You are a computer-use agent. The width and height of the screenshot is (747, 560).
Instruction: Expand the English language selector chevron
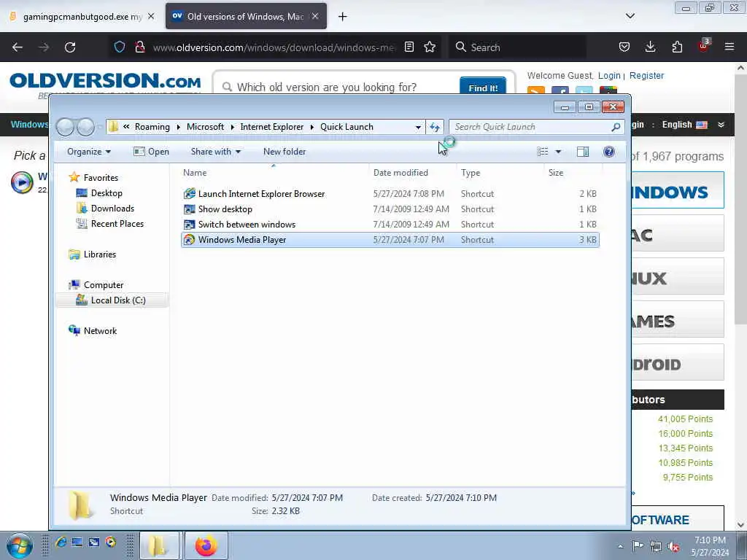(721, 125)
